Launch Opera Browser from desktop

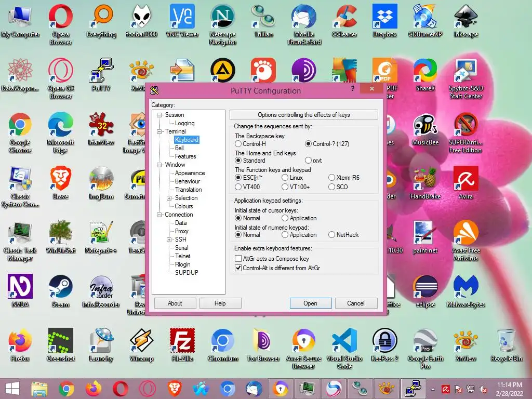60,24
